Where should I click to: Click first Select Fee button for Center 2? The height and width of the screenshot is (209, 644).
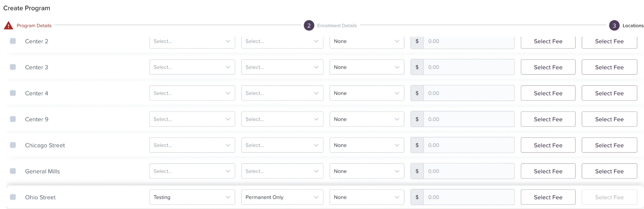tap(548, 41)
